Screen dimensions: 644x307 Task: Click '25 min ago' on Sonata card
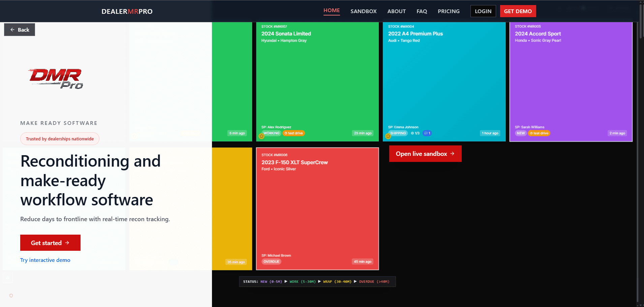(363, 133)
